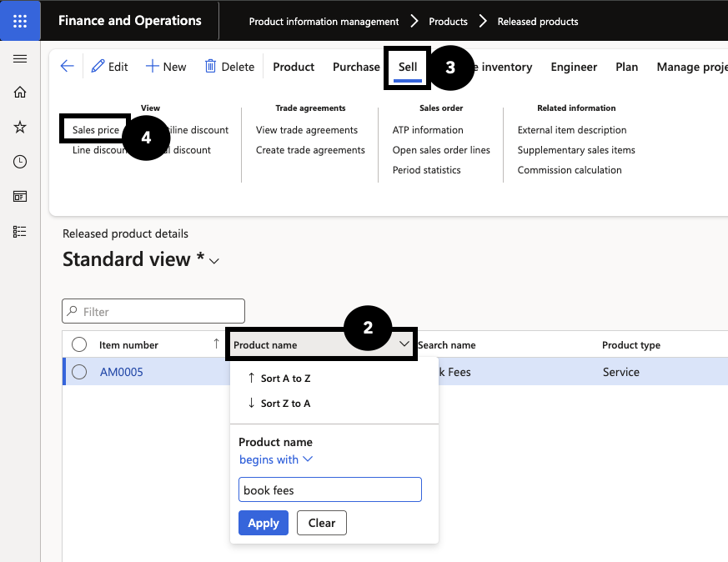Click the 'Service' product type cell
Viewport: 728px width, 562px height.
[620, 372]
